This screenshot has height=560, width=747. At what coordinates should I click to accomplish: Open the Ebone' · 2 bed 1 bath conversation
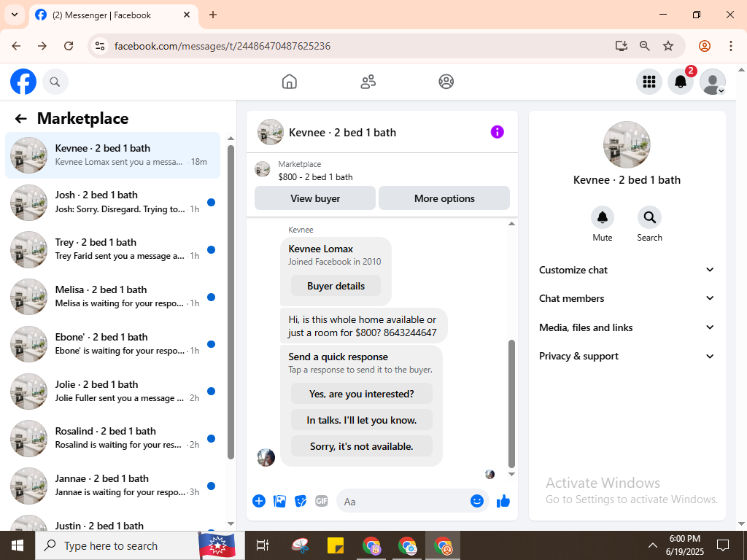pyautogui.click(x=113, y=344)
